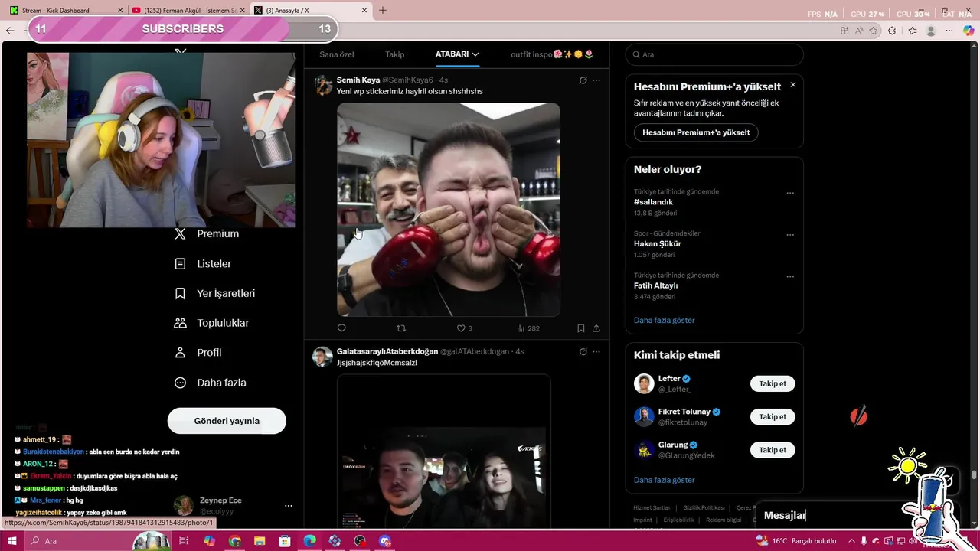The image size is (980, 551).
Task: Go back with browser back arrow
Action: pos(10,31)
